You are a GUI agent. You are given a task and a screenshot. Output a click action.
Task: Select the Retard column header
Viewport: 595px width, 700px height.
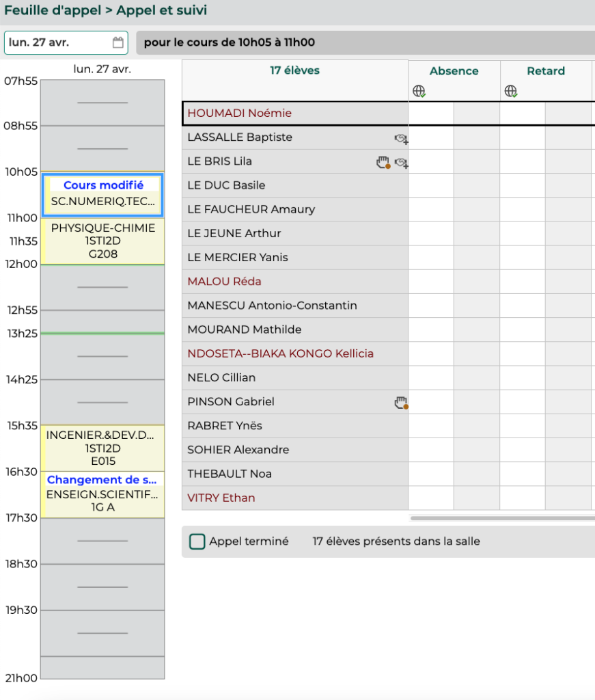[545, 71]
